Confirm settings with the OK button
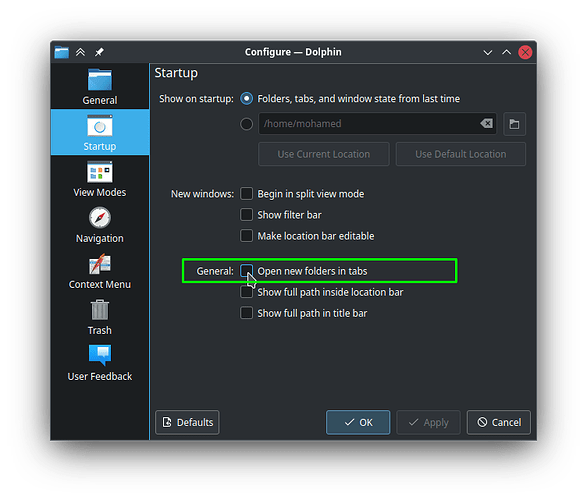Screen dimensions: 586x500 click(358, 422)
